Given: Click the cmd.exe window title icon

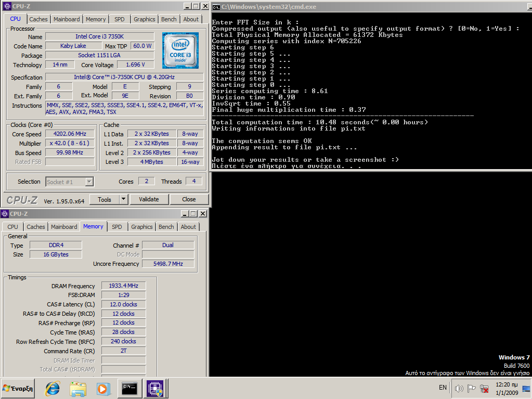Looking at the screenshot, I should pos(216,7).
